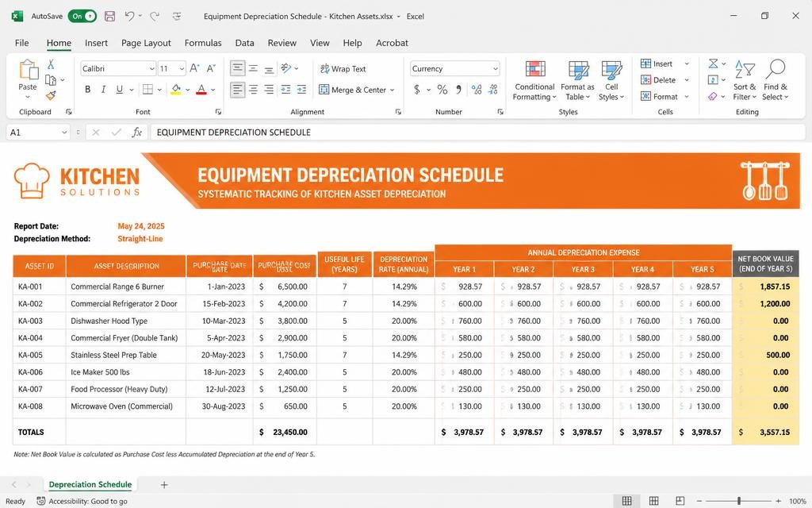Activate the Format Painter brush

click(x=51, y=95)
